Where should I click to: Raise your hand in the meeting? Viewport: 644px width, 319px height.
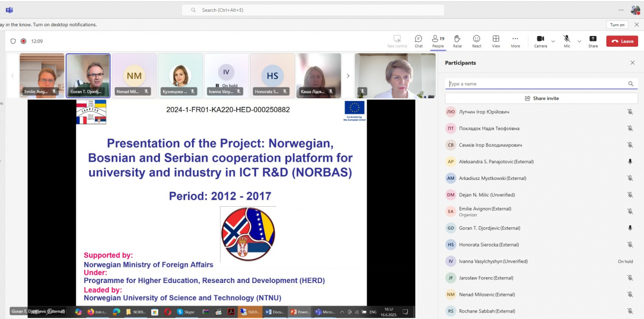point(457,41)
